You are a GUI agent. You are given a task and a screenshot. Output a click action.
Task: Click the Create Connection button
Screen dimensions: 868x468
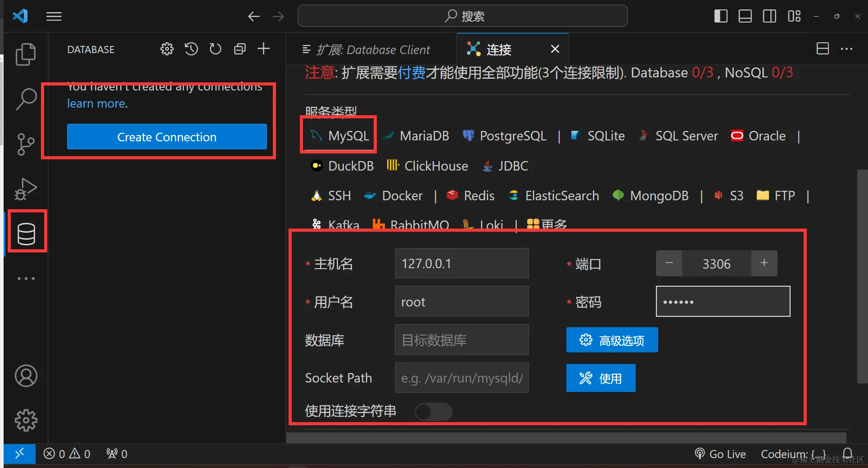[167, 137]
